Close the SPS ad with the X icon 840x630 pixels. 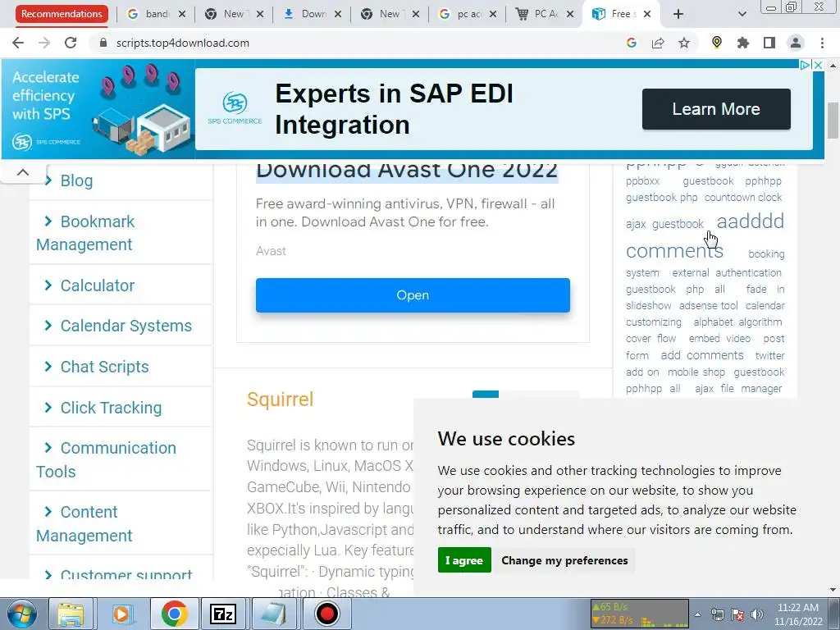coord(818,65)
